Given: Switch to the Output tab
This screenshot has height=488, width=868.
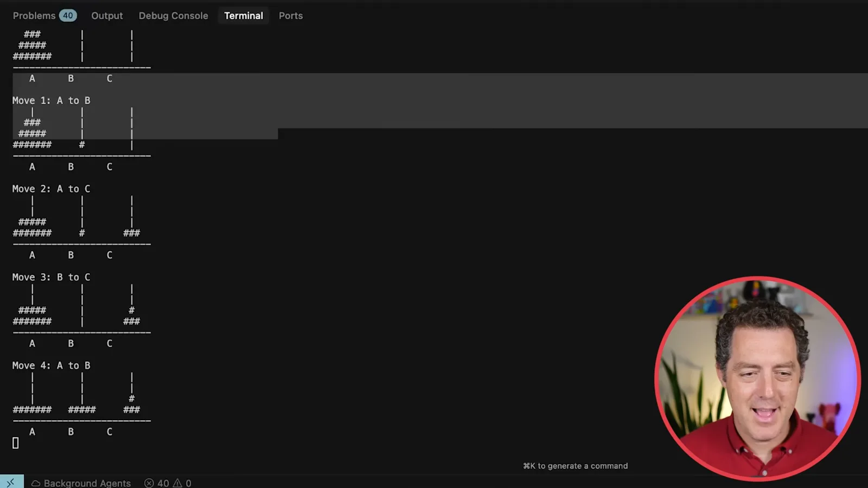Looking at the screenshot, I should coord(107,16).
